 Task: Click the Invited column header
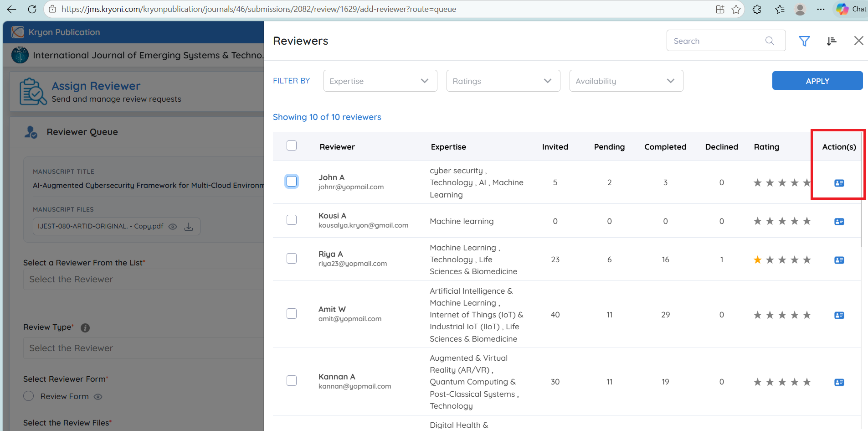555,147
